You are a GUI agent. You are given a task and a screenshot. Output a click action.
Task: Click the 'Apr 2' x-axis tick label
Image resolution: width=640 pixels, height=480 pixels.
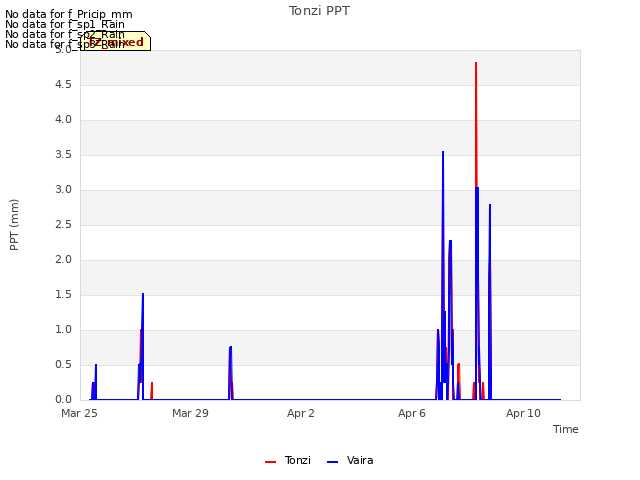coord(301,413)
